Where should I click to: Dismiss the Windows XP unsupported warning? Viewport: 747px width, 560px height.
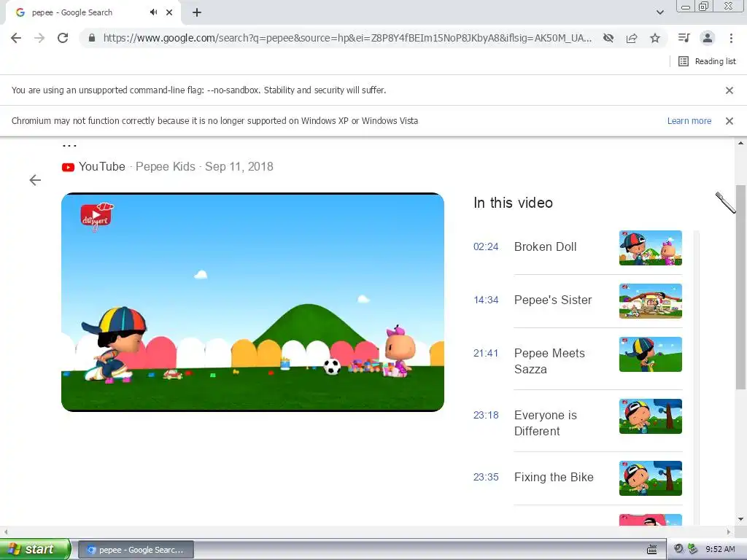coord(729,121)
